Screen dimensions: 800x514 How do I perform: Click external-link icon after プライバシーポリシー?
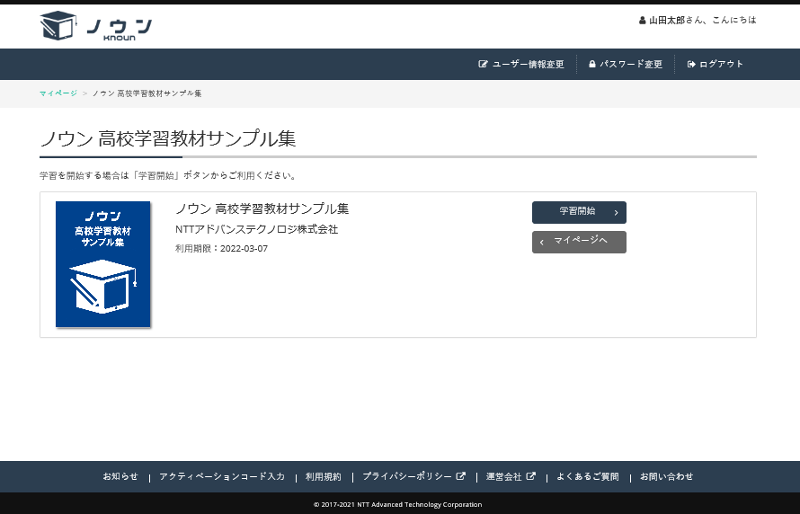click(461, 476)
